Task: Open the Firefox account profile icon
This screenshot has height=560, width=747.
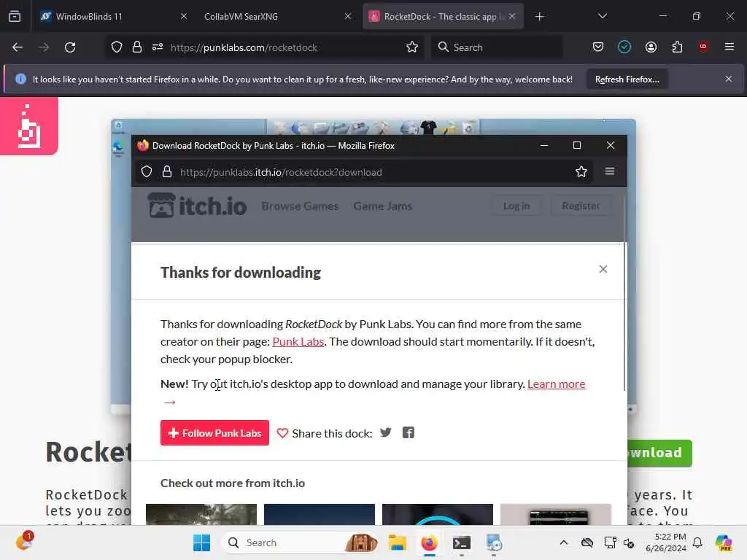Action: coord(651,47)
